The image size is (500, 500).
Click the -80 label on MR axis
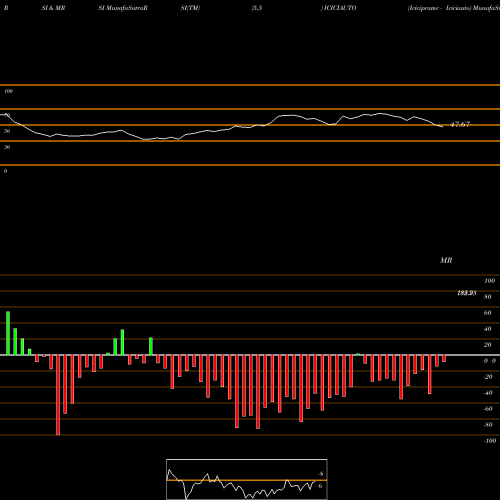tap(488, 425)
